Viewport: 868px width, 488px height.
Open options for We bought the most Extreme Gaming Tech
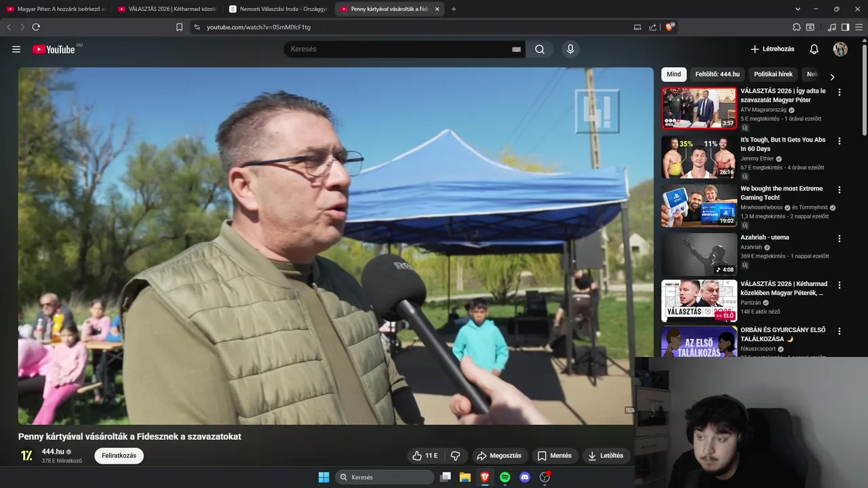840,190
